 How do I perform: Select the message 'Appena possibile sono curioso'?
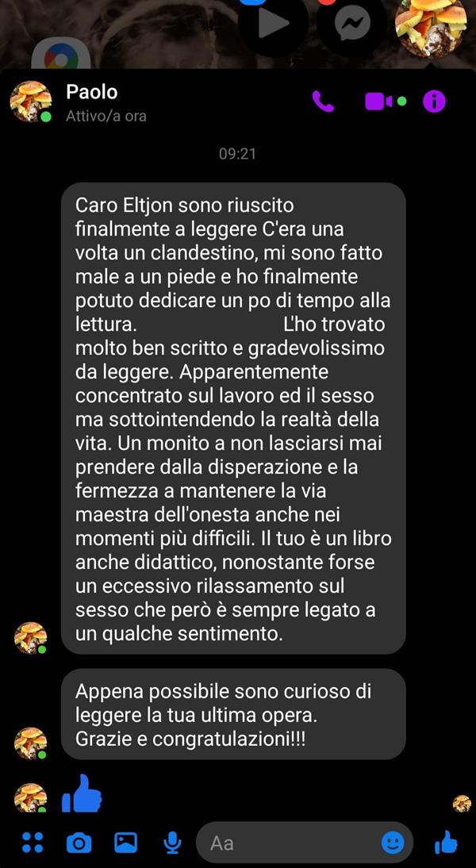click(x=233, y=714)
